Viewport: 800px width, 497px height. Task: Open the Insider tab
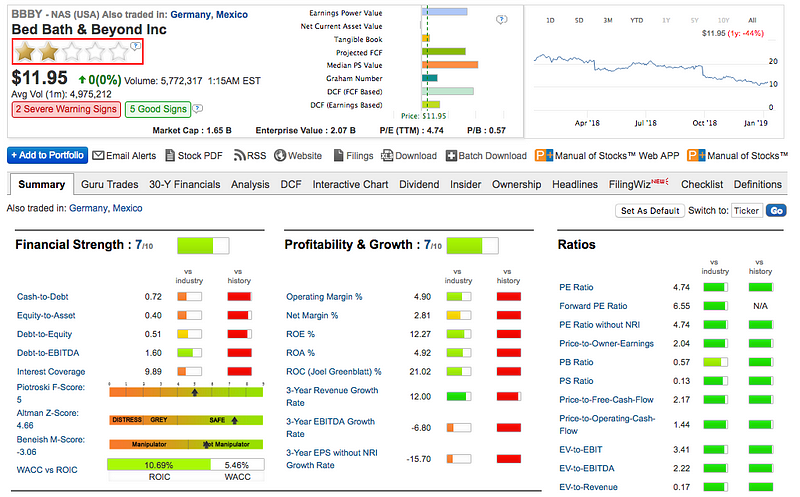tap(465, 184)
